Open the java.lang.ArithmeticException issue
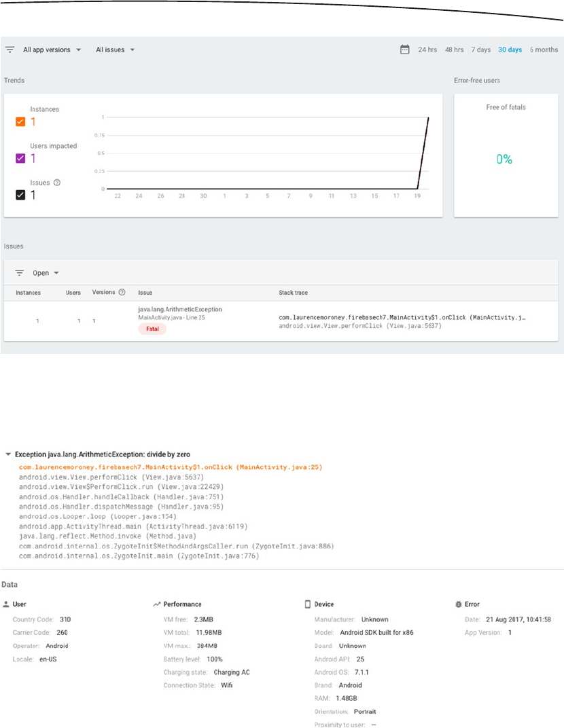The width and height of the screenshot is (564, 728). 179,309
